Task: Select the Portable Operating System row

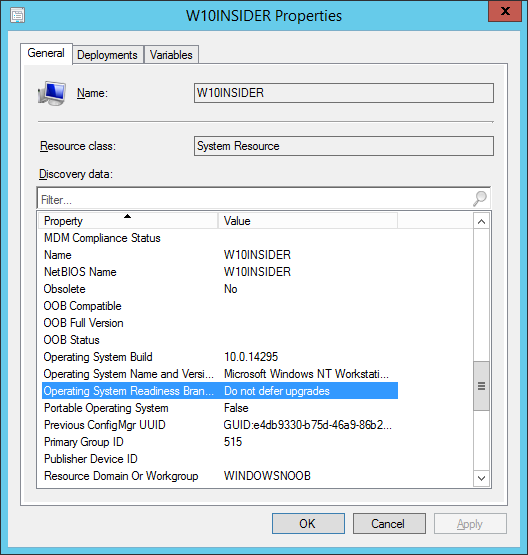Action: [x=220, y=408]
